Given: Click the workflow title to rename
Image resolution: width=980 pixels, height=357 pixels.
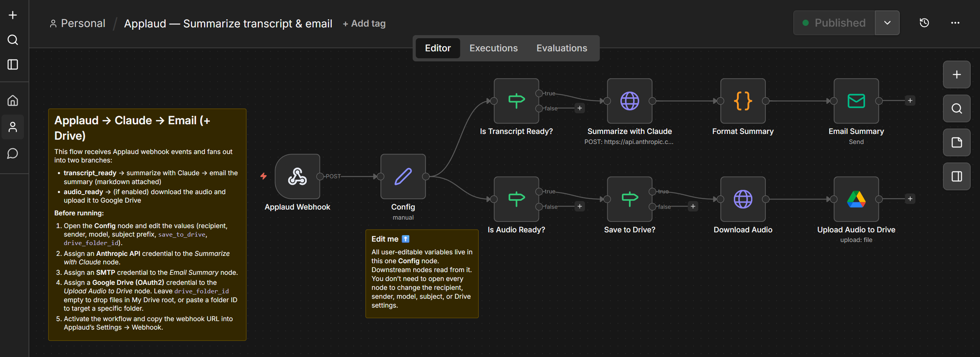Looking at the screenshot, I should pyautogui.click(x=228, y=24).
